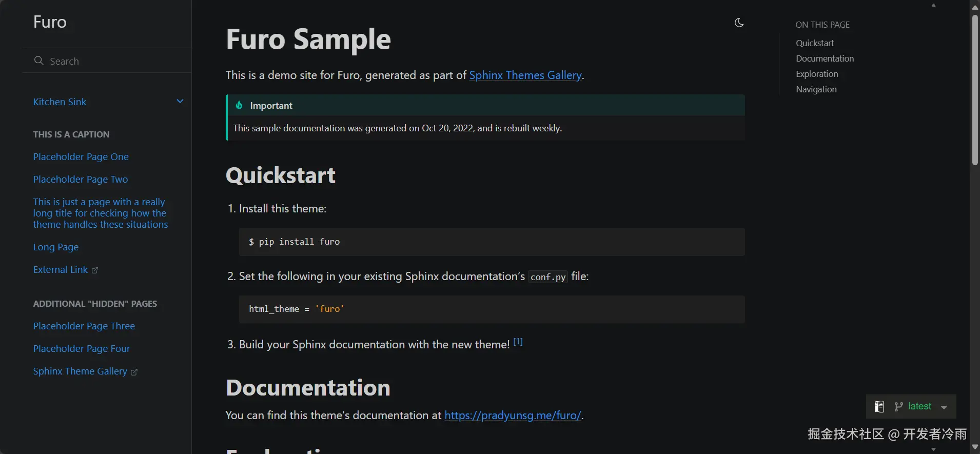Select the latest version label
The image size is (980, 454).
(919, 406)
